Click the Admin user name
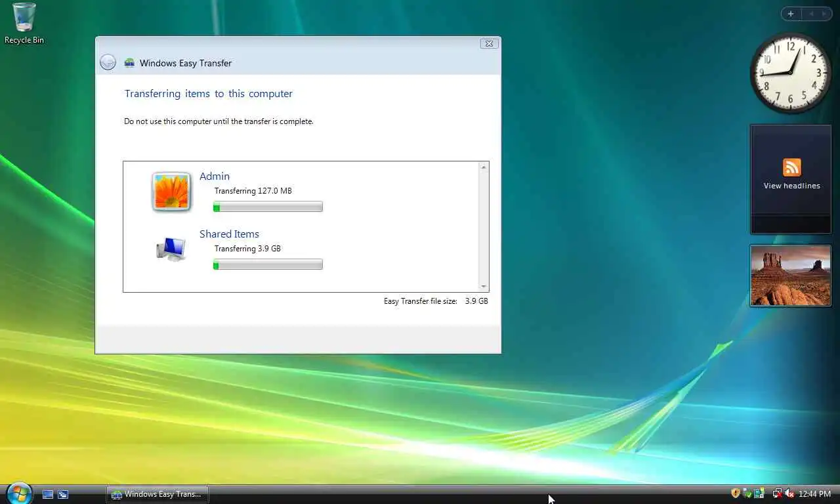 point(215,176)
